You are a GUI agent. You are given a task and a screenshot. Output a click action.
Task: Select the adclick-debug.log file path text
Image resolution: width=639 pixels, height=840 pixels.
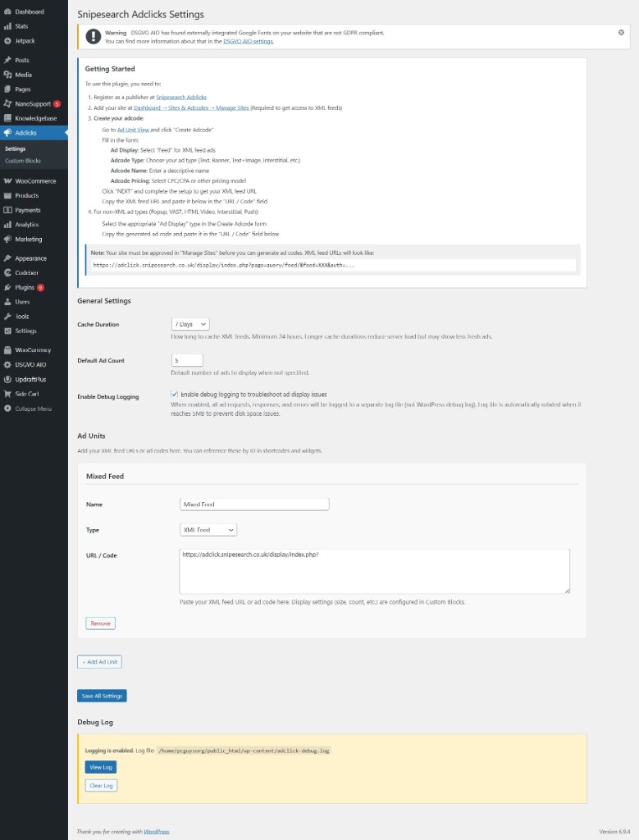tap(244, 751)
